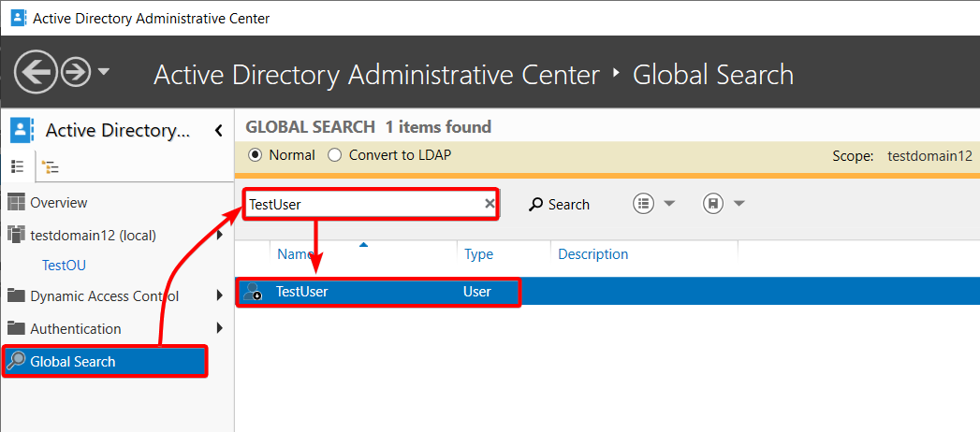Open the Overview node

click(x=59, y=202)
